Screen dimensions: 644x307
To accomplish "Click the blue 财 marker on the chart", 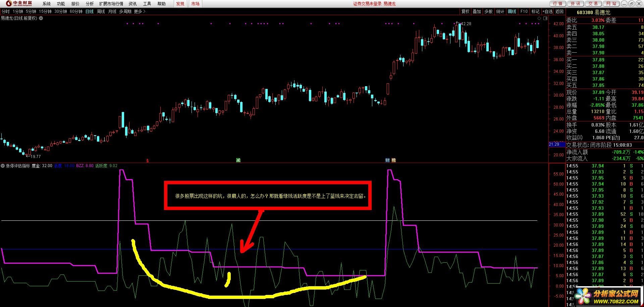I will 387,160.
